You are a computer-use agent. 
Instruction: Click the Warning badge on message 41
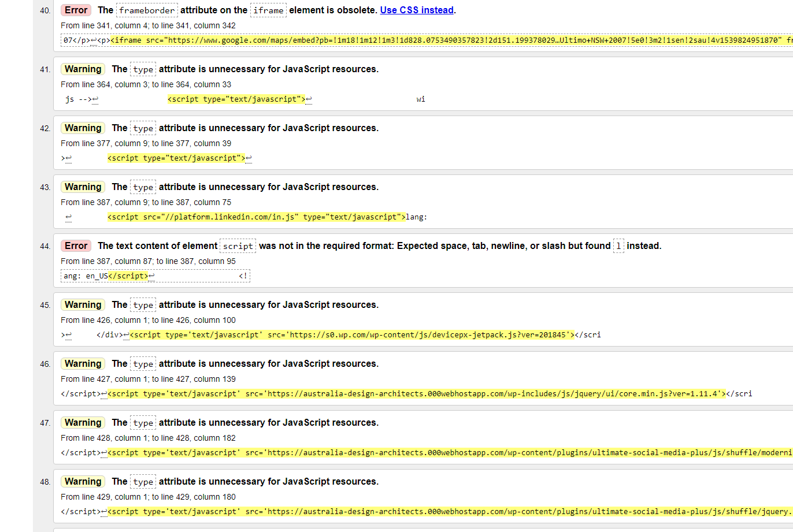pyautogui.click(x=83, y=69)
